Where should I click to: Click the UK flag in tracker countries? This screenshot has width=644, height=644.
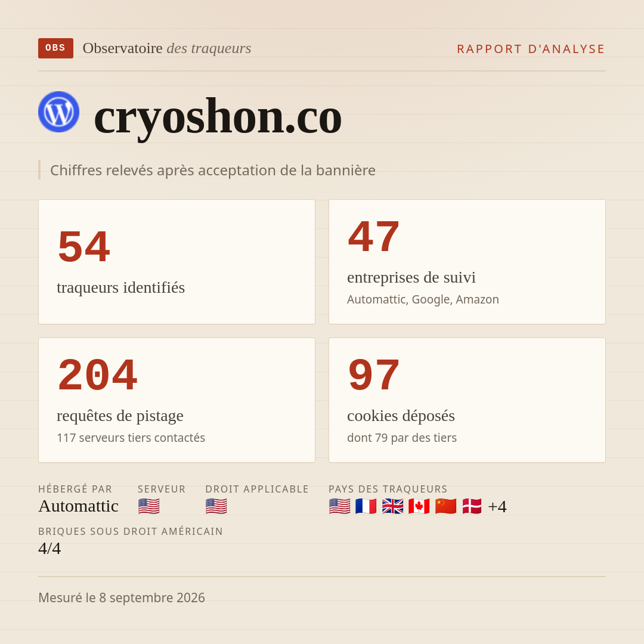[392, 506]
